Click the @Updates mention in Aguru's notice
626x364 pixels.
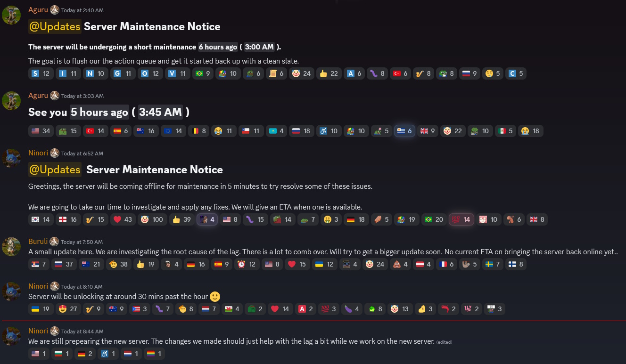[x=55, y=26]
